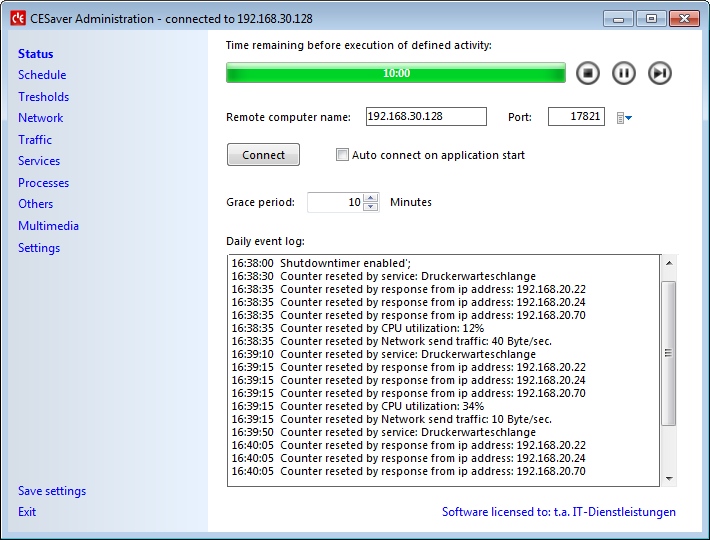Go to the Multimedia section
710x540 pixels.
(48, 226)
